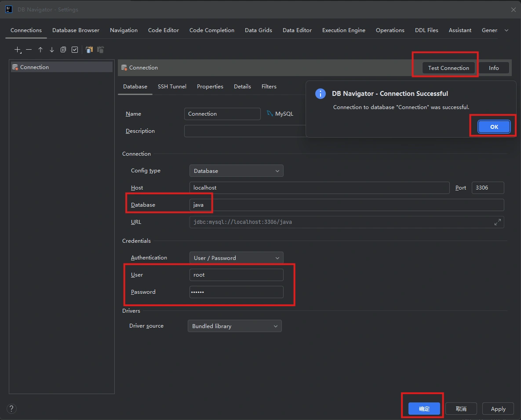The height and width of the screenshot is (420, 521).
Task: Open the Config type dropdown
Action: 236,171
